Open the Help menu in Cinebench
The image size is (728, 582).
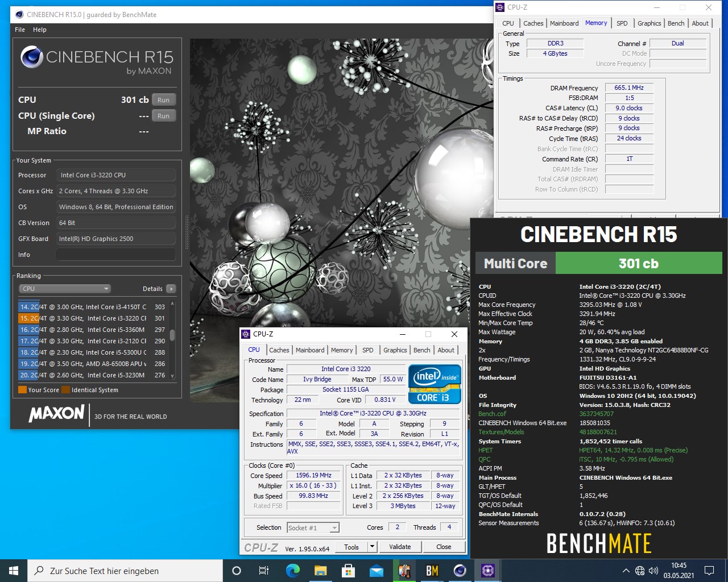pos(40,30)
